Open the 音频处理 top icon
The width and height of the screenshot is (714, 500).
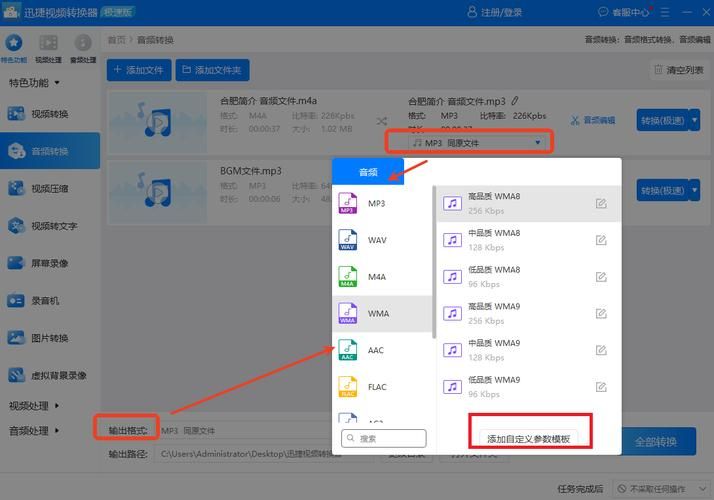pyautogui.click(x=83, y=47)
